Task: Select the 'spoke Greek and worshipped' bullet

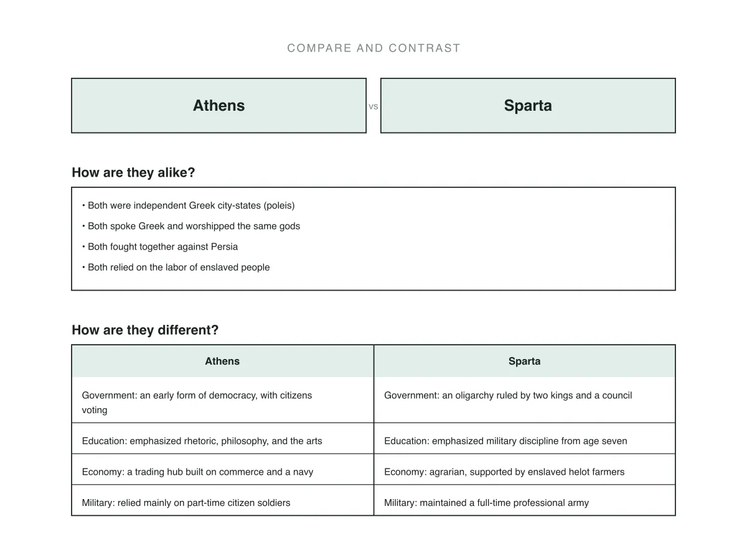Action: pos(191,226)
